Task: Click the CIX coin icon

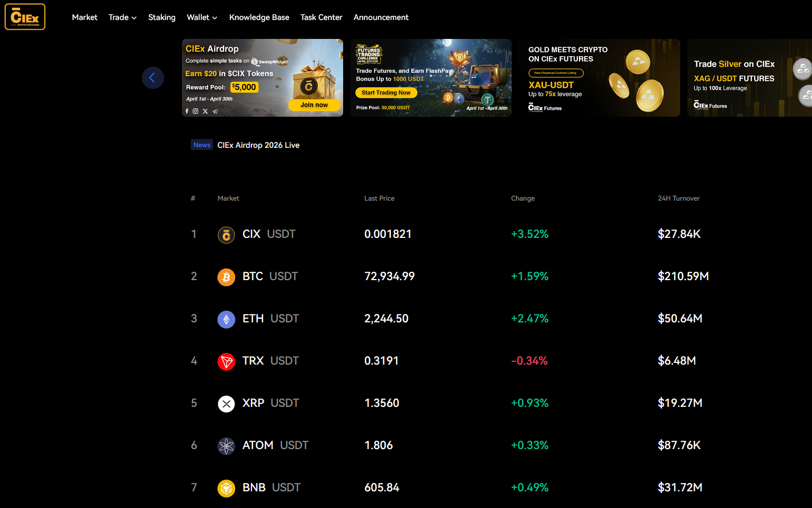Action: coord(226,235)
